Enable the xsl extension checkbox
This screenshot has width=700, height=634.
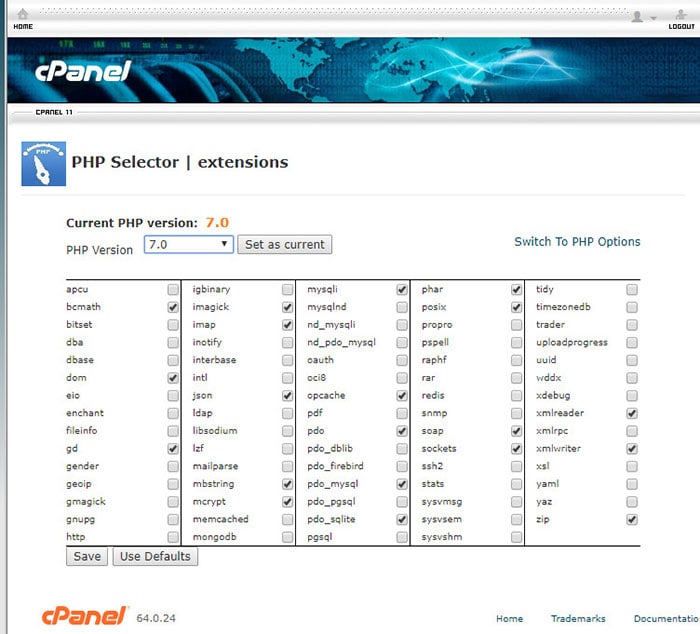point(632,467)
